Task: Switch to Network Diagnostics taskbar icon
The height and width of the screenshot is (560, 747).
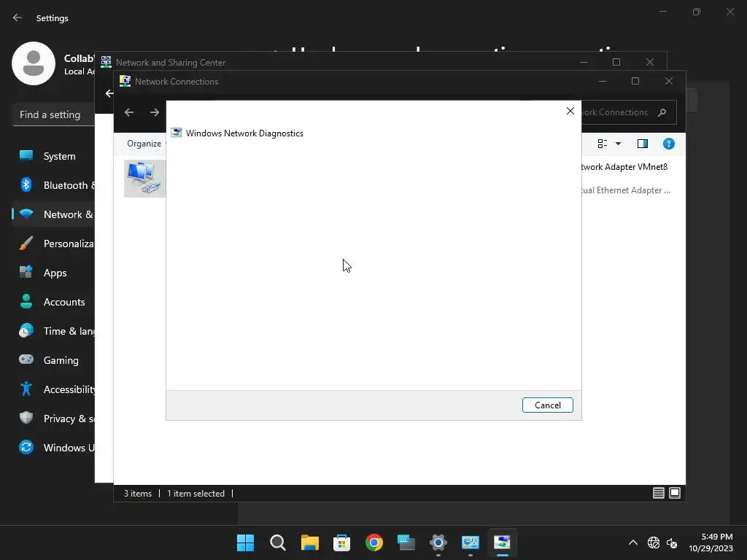Action: pos(502,542)
